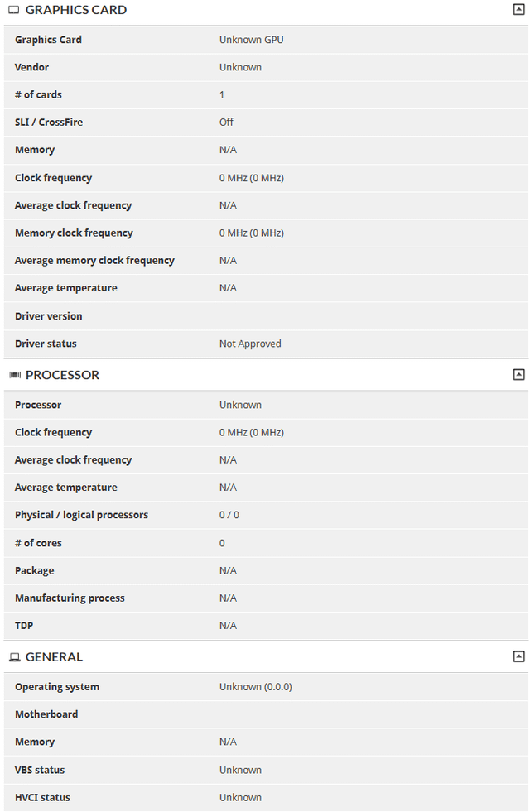Viewport: 530px width, 812px height.
Task: Select the Manufacturing process row
Action: coord(266,598)
